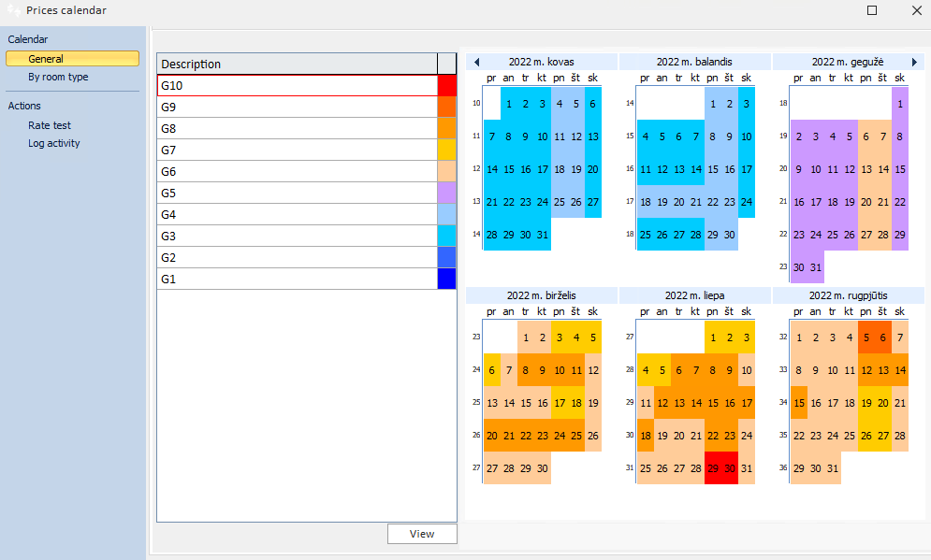Run the Rate test action
931x560 pixels.
coord(50,126)
